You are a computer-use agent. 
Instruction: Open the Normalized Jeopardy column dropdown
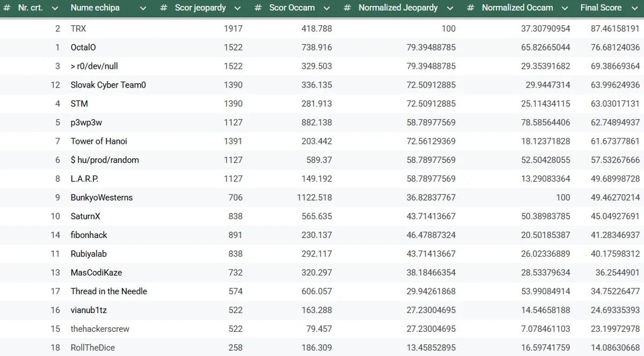tap(450, 8)
